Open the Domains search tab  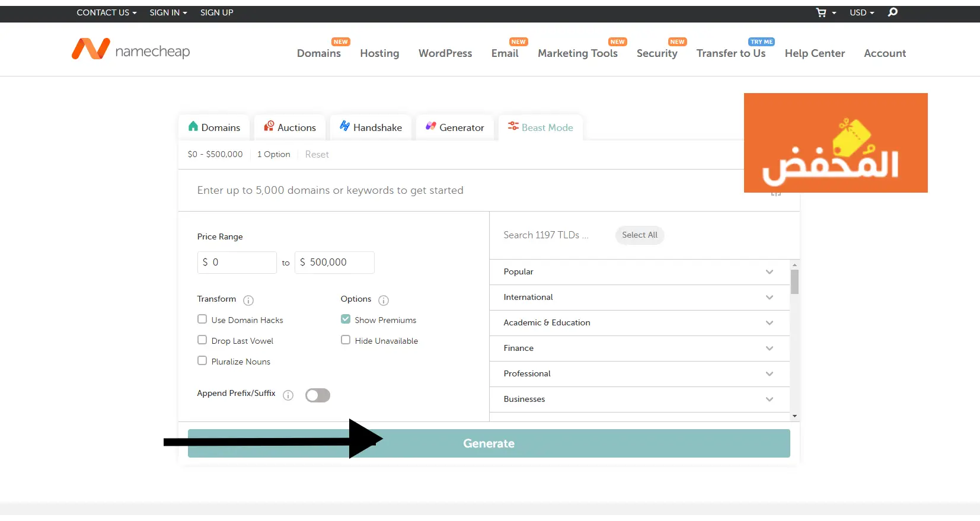click(214, 127)
